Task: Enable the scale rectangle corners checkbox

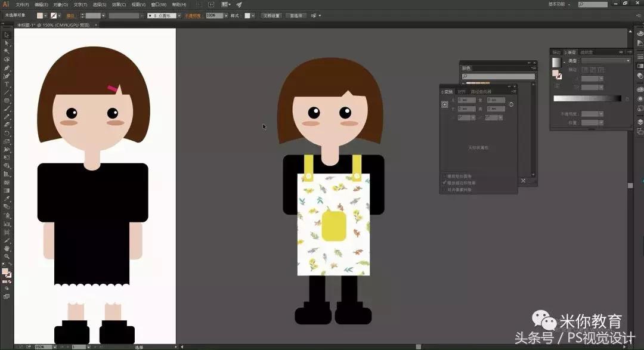Action: (x=444, y=176)
